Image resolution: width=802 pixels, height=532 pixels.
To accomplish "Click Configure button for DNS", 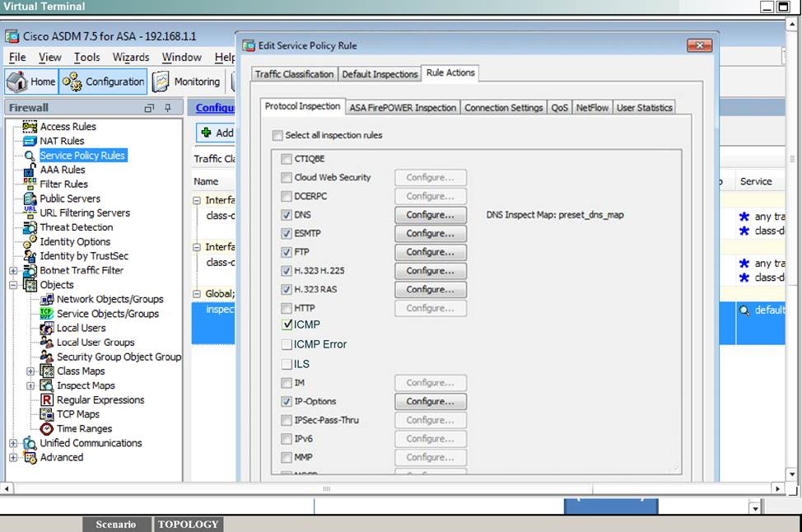I will 430,215.
